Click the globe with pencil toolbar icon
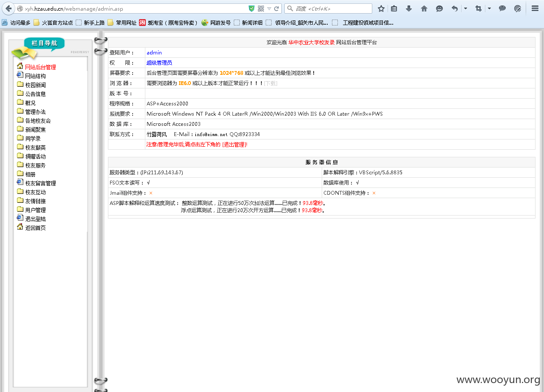This screenshot has height=392, width=544. 518,9
